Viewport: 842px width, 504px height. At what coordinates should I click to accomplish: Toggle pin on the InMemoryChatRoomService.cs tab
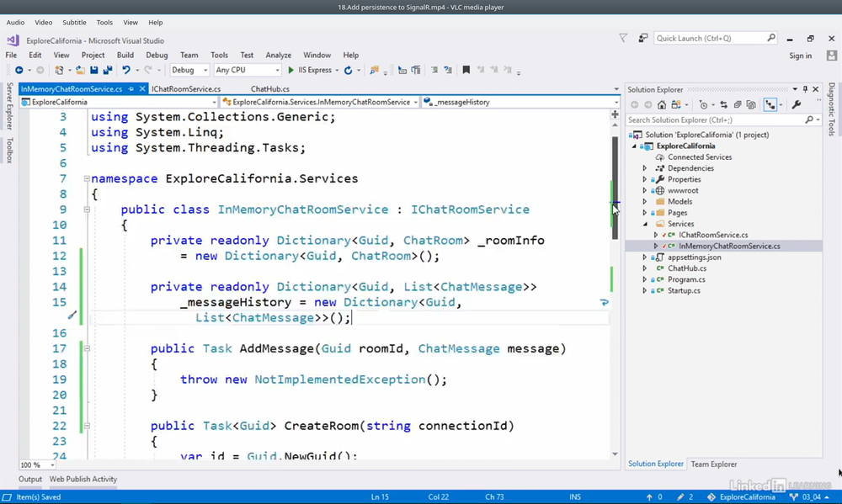pos(131,89)
